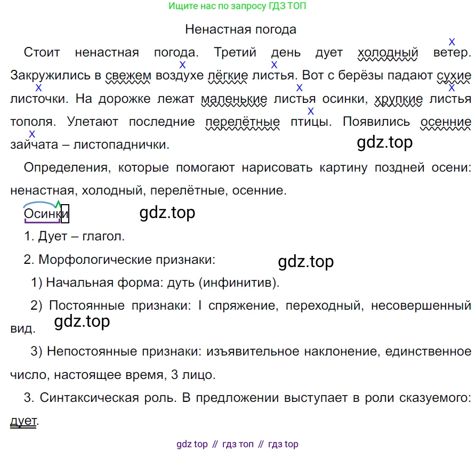Click the morpheme-marked word "Осинки"
Viewport: 476px width, 452px height.
pos(46,213)
